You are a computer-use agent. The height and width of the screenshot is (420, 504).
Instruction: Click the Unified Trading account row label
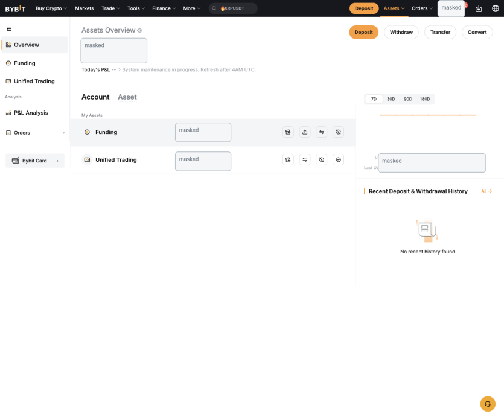[x=116, y=160]
